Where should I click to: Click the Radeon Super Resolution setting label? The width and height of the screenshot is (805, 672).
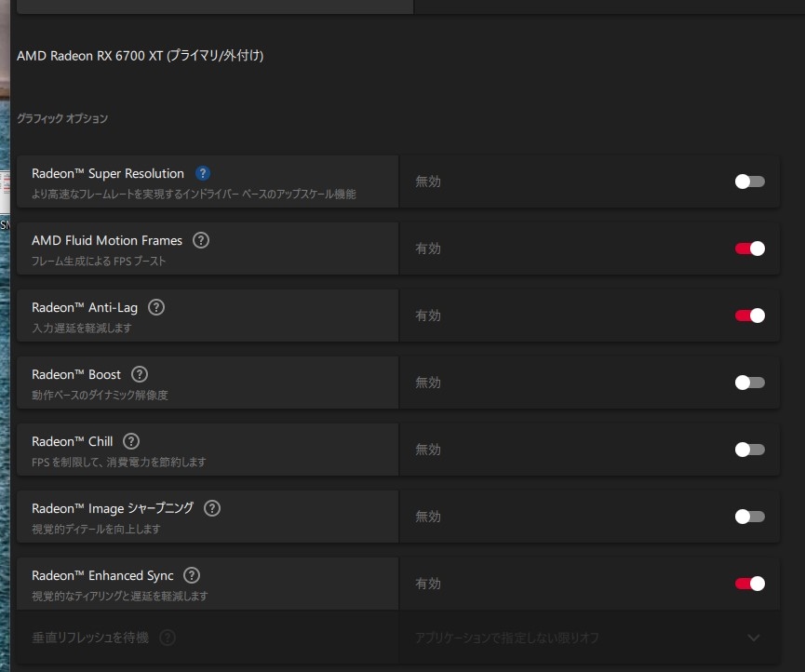108,173
